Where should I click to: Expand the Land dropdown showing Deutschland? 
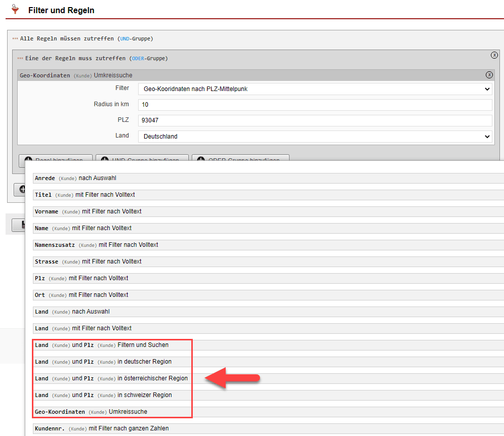[315, 137]
